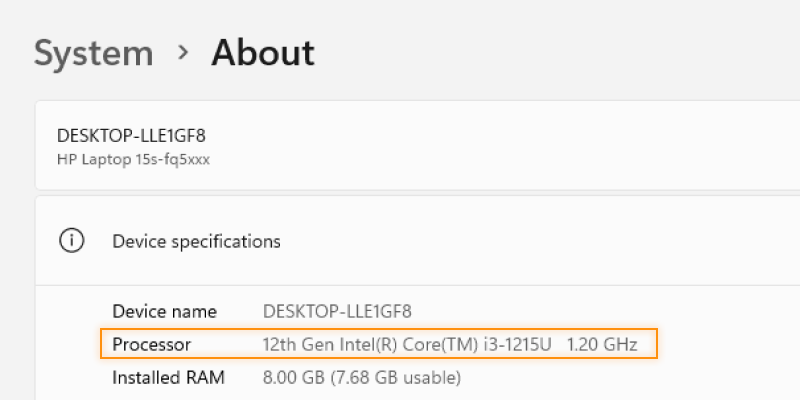Select DESKTOP-LLE1GF8 title in the top card
Viewport: 800px width, 400px height.
click(x=131, y=136)
